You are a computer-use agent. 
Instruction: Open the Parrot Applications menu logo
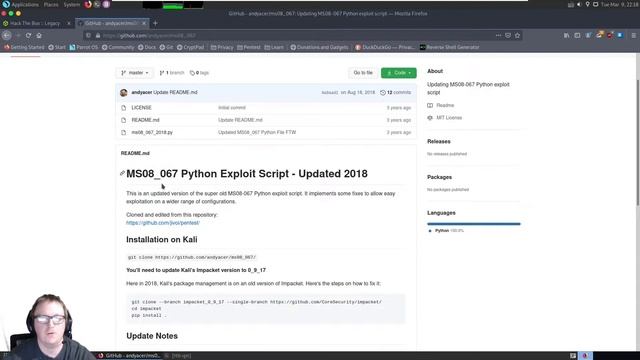[x=6, y=4]
